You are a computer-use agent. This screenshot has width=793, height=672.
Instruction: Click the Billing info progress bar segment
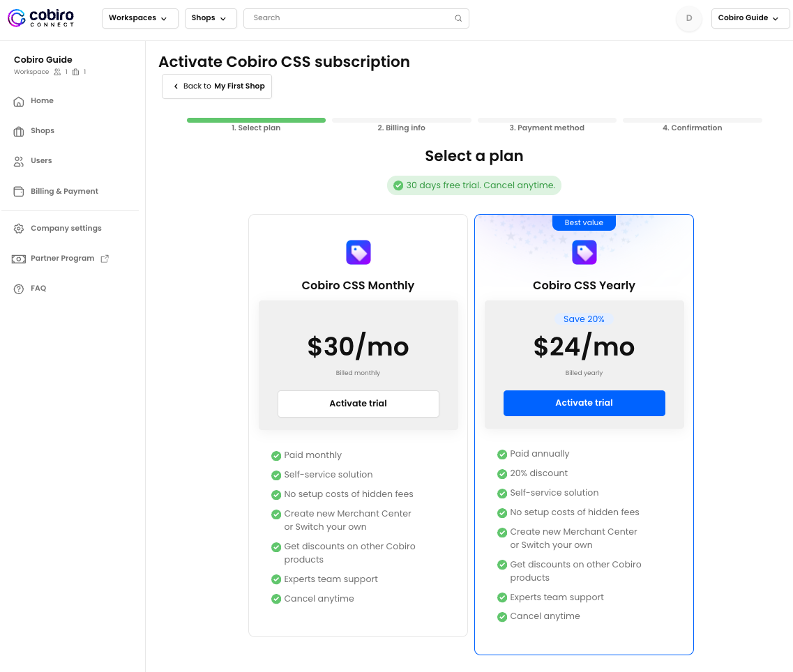402,121
